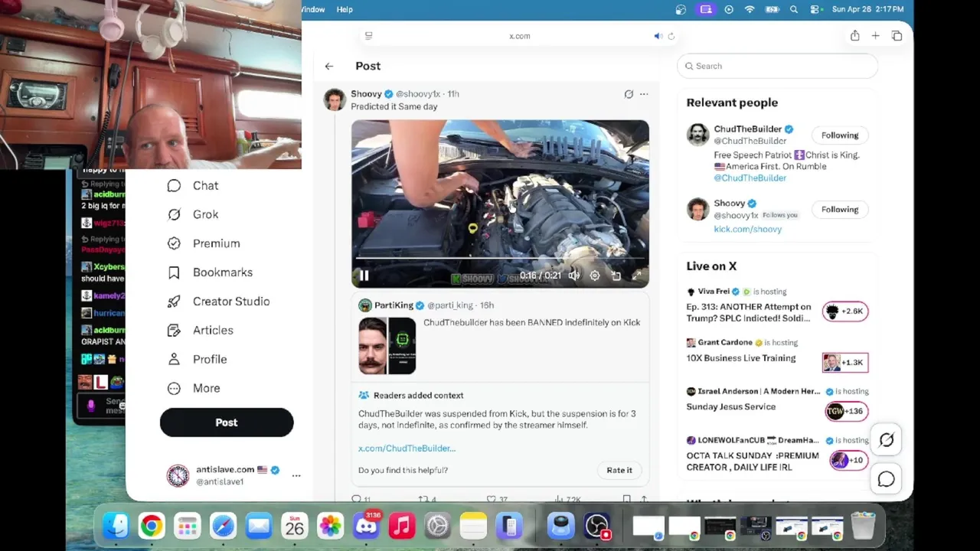Screen dimensions: 980x551
Task: Launch Google Chrome from the Dock
Action: coord(152,526)
